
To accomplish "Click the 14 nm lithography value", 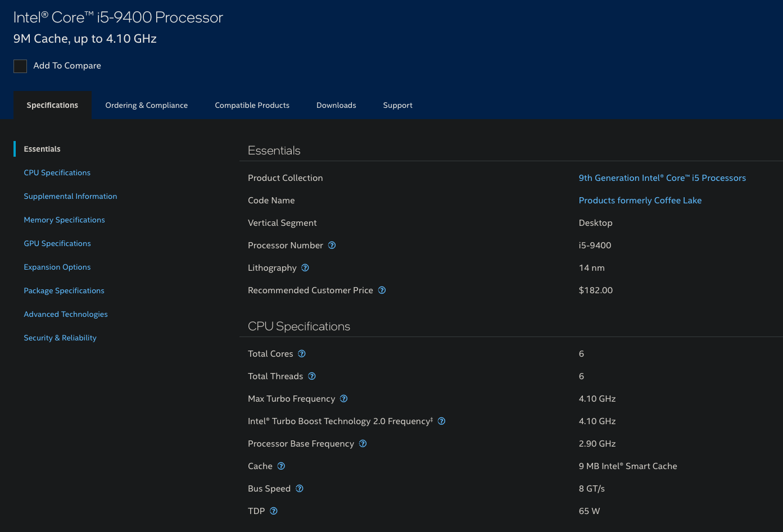I will 592,267.
